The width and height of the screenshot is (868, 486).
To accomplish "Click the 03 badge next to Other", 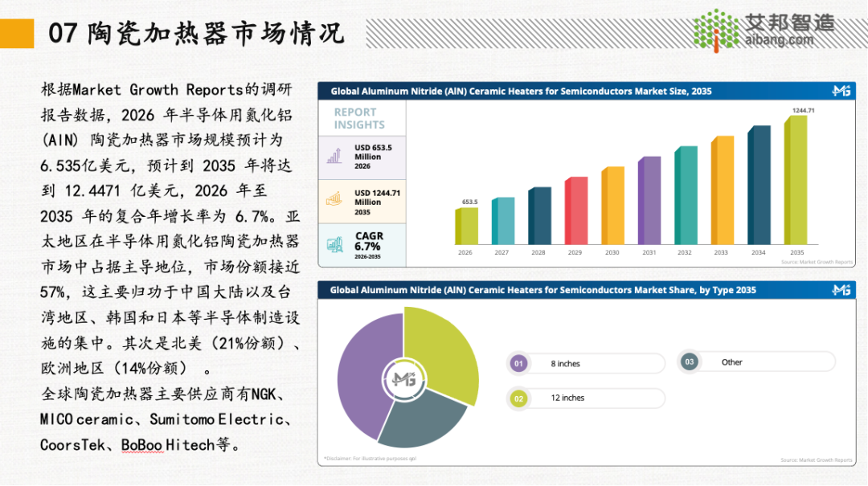I will point(690,362).
